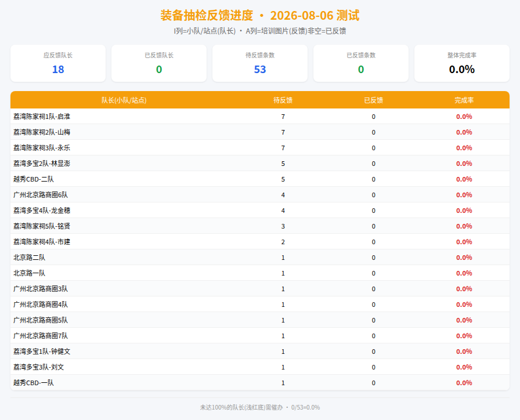Click the 已反馈条数 summary card
520x420 pixels.
pyautogui.click(x=361, y=63)
